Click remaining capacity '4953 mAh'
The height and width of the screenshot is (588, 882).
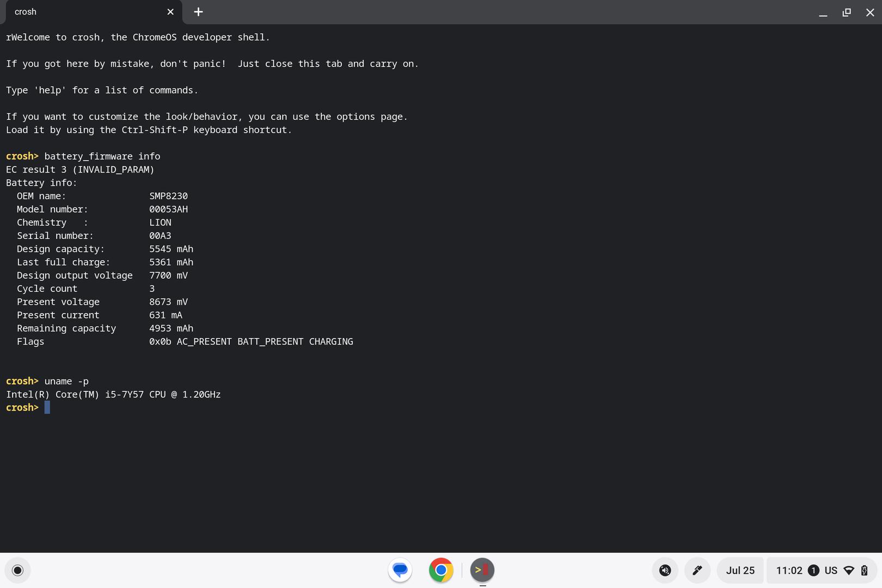pyautogui.click(x=171, y=328)
